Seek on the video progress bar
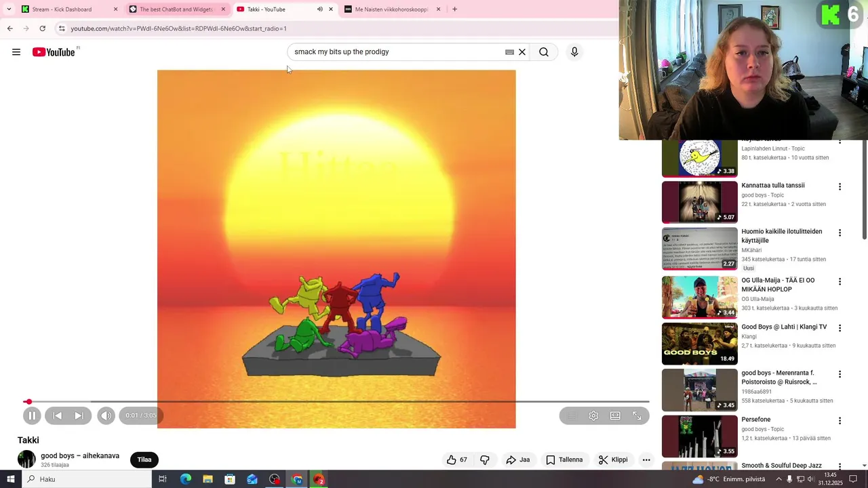 click(336, 402)
